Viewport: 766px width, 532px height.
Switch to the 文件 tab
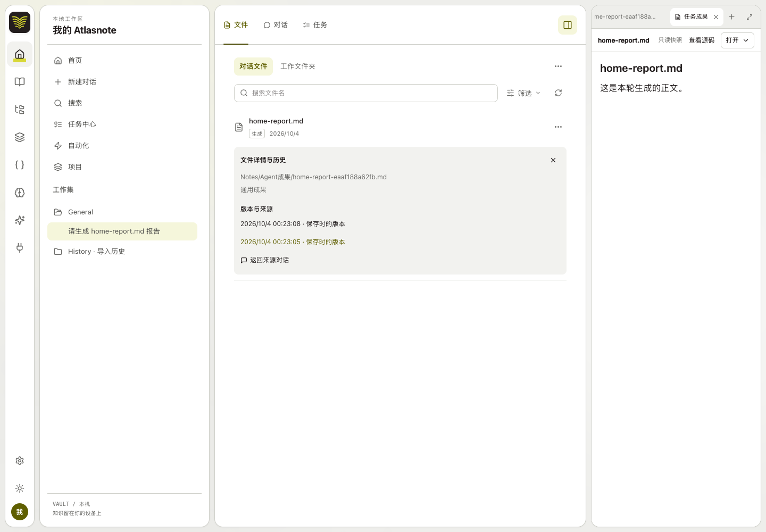pyautogui.click(x=236, y=25)
